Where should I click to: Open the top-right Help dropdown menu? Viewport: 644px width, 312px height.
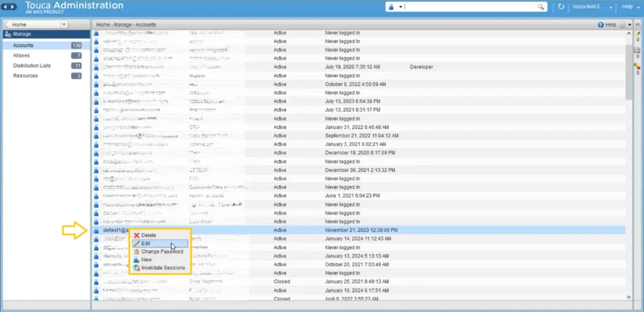(x=630, y=7)
